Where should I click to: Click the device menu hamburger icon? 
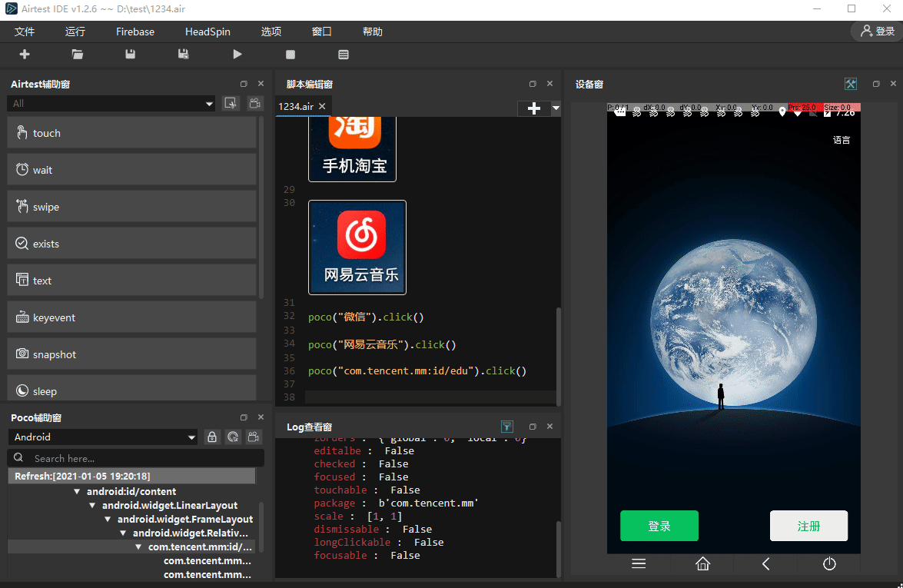pos(639,564)
